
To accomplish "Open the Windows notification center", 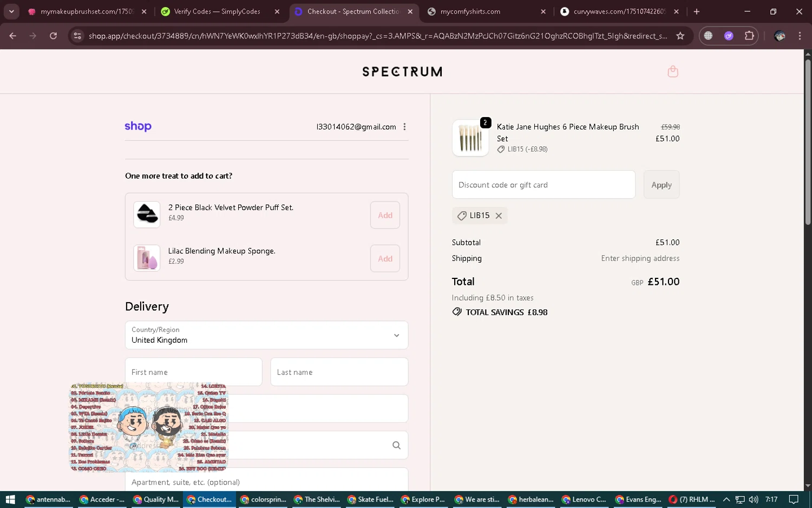I will 794,499.
